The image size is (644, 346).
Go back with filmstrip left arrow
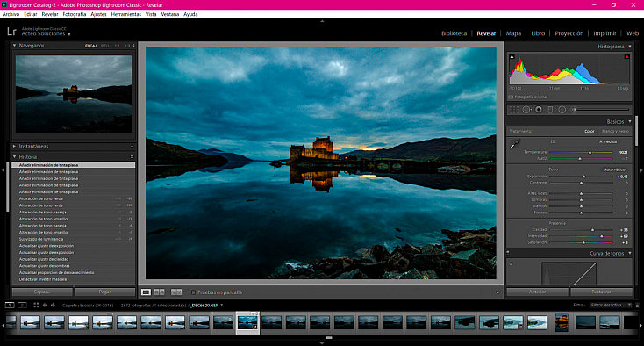click(x=45, y=305)
